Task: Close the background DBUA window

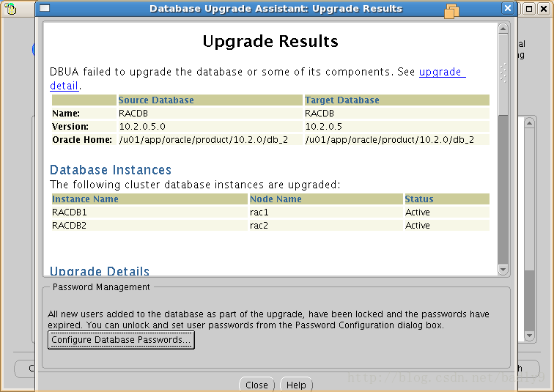Action: point(544,9)
